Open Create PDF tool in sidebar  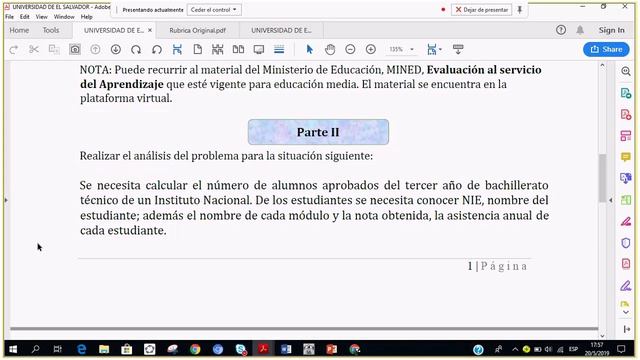(626, 114)
